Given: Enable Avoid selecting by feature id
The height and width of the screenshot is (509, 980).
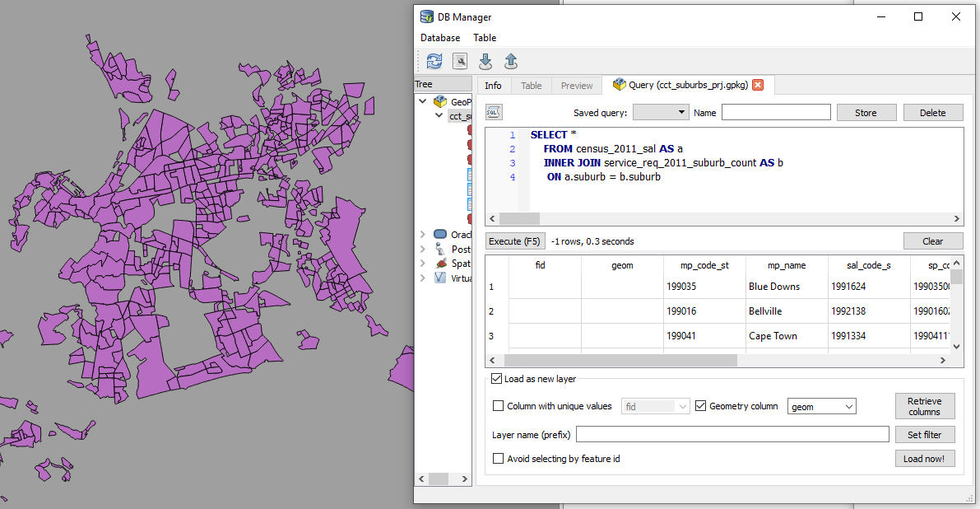Looking at the screenshot, I should pyautogui.click(x=498, y=459).
